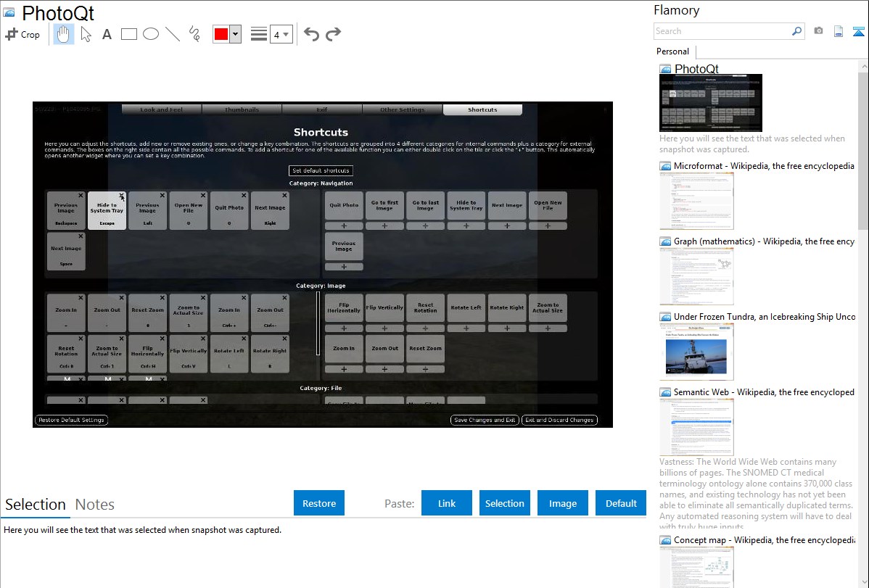The width and height of the screenshot is (869, 588).
Task: Switch to the Notes tab
Action: [x=95, y=505]
